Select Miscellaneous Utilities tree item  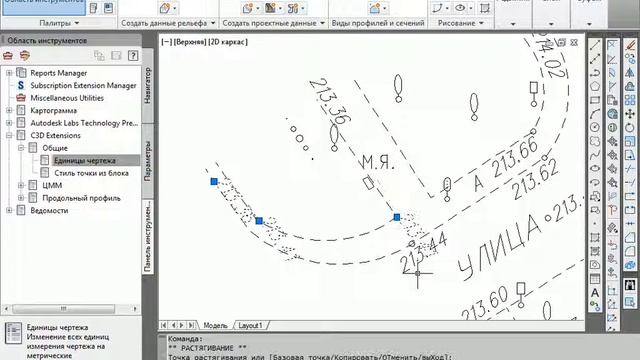click(67, 98)
